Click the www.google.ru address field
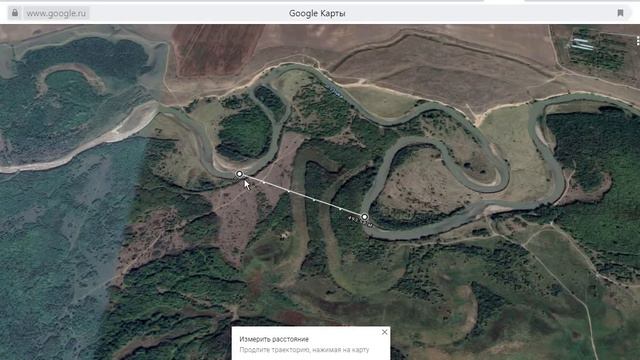 [56, 13]
